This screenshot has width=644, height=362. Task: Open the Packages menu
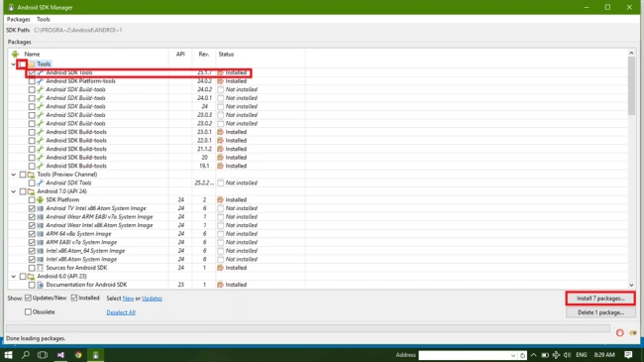tap(19, 19)
